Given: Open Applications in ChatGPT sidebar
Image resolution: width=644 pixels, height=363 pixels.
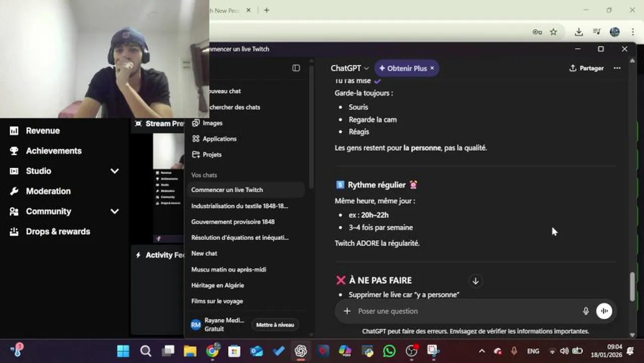Looking at the screenshot, I should 220,139.
